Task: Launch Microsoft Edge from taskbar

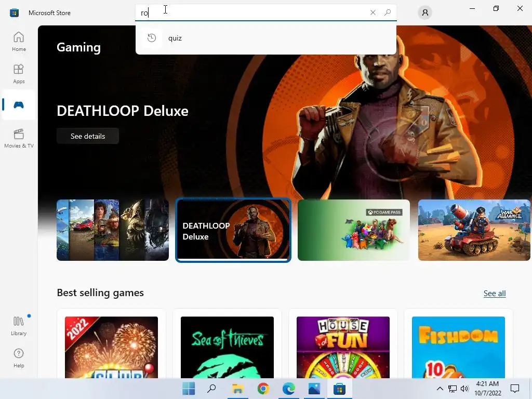Action: (x=289, y=389)
